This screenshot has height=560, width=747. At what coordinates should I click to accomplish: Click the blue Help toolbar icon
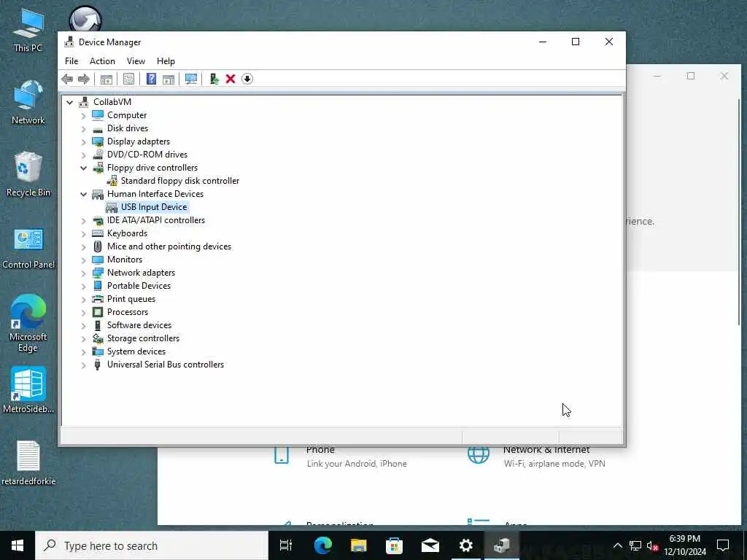pos(151,79)
